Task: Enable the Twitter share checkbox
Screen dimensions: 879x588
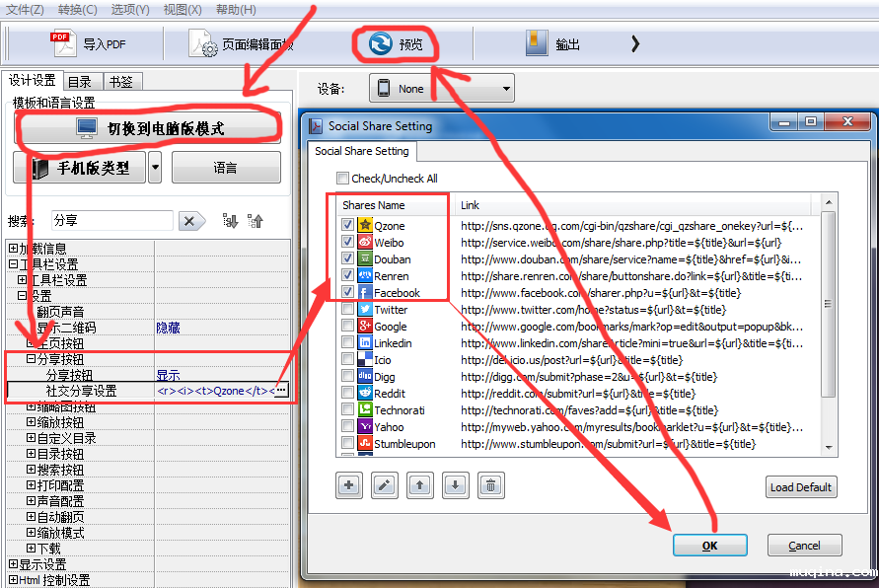Action: [x=347, y=310]
